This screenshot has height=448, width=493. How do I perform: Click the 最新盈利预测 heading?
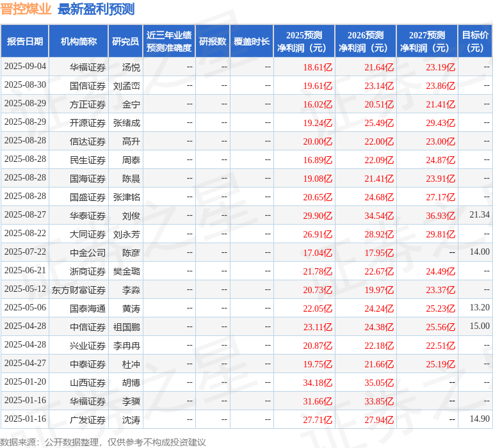pos(96,9)
